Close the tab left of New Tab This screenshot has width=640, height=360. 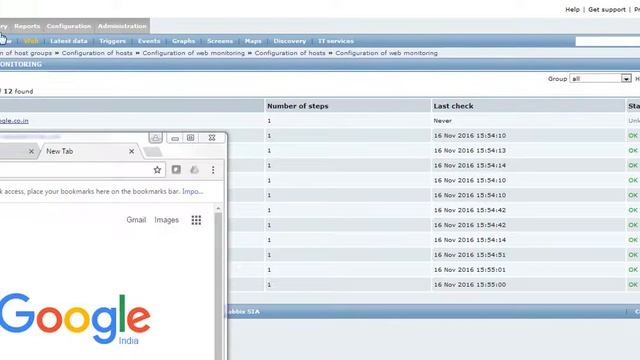[31, 151]
